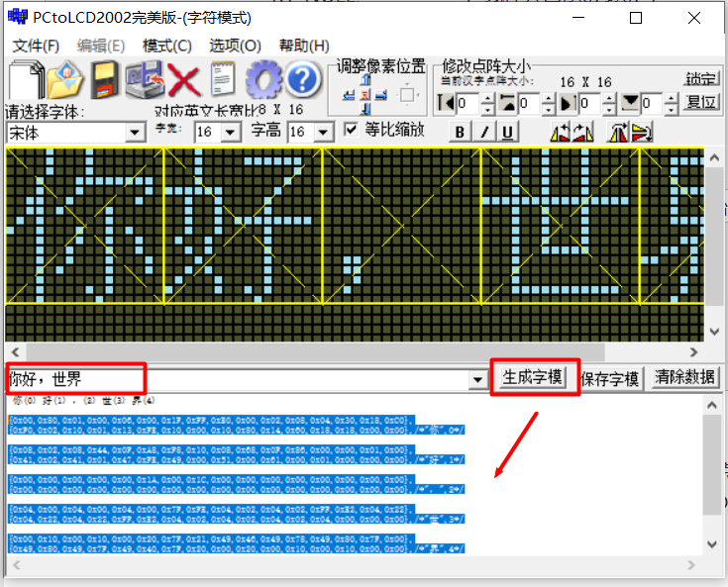Click the 清除数据 button
This screenshot has height=587, width=728.
pyautogui.click(x=684, y=377)
